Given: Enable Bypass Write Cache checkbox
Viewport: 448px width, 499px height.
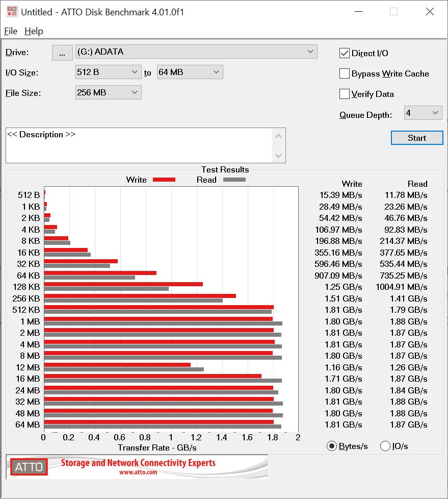Looking at the screenshot, I should click(345, 73).
